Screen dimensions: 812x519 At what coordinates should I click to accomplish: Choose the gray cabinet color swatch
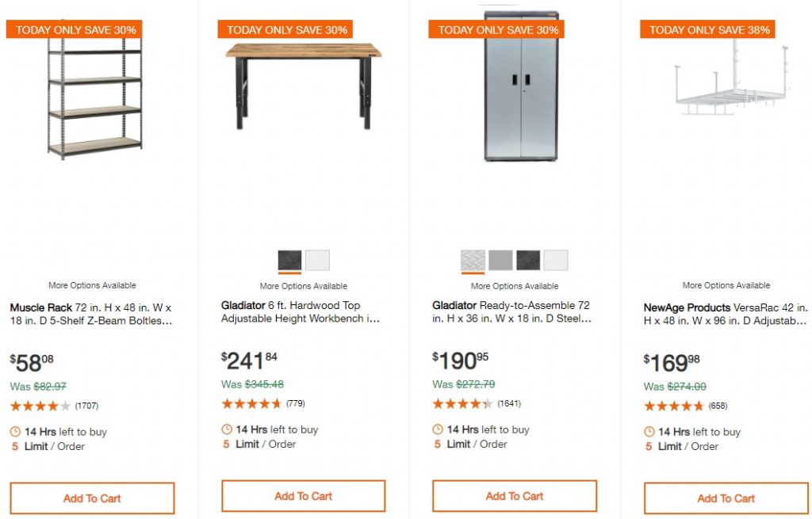(x=500, y=260)
